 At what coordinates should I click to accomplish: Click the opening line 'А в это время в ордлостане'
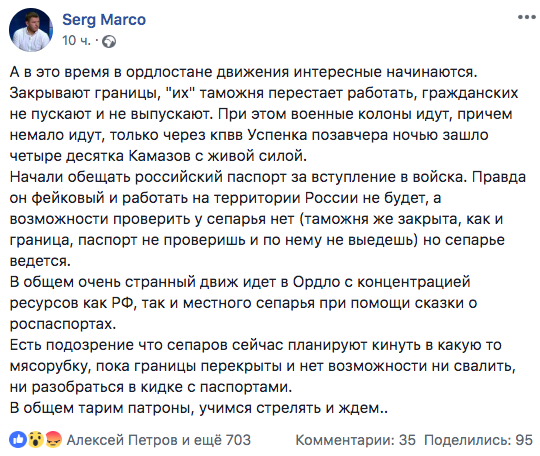243,72
